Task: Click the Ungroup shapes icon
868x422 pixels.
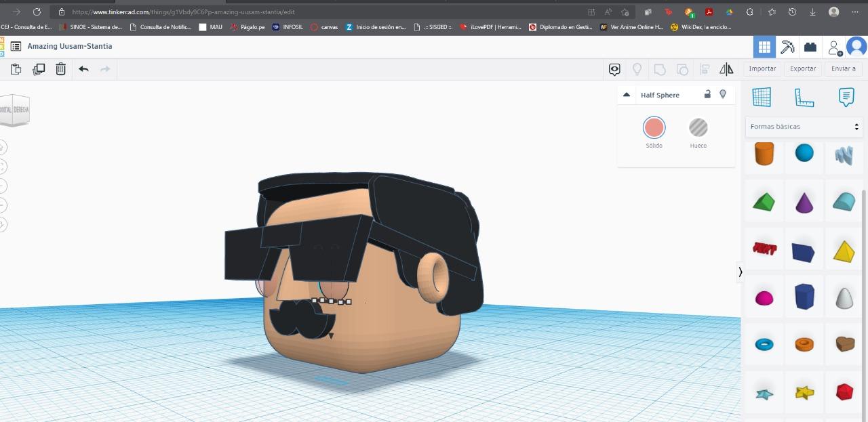Action: pos(682,69)
